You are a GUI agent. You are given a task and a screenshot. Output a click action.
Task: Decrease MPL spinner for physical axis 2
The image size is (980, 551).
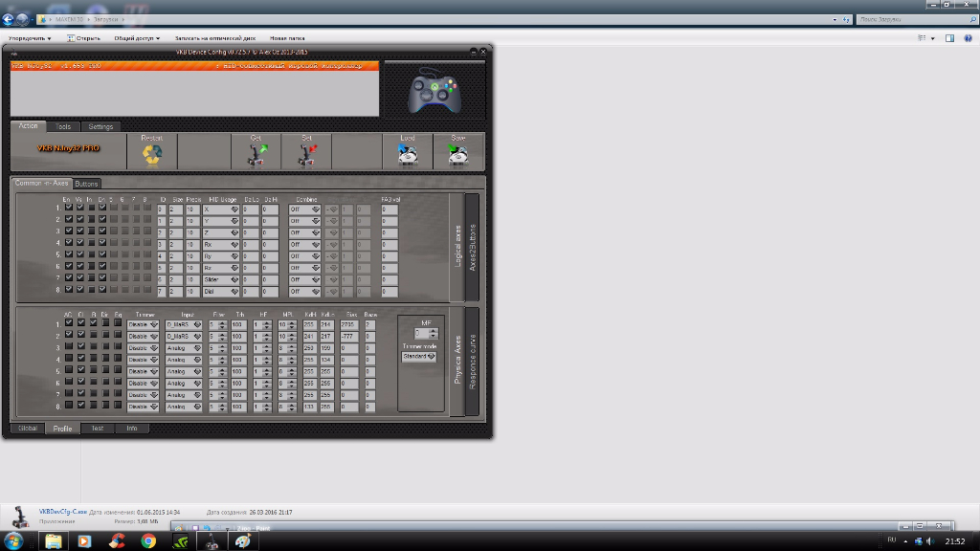point(292,340)
